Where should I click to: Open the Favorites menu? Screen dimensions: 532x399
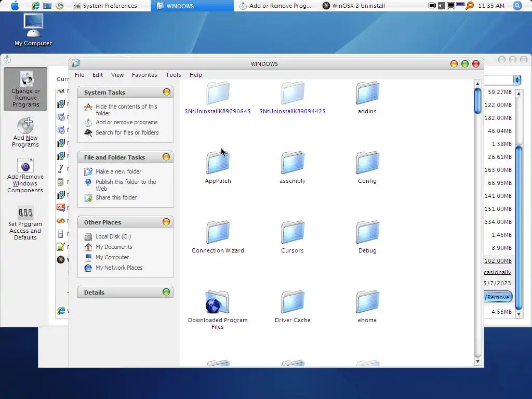[144, 75]
